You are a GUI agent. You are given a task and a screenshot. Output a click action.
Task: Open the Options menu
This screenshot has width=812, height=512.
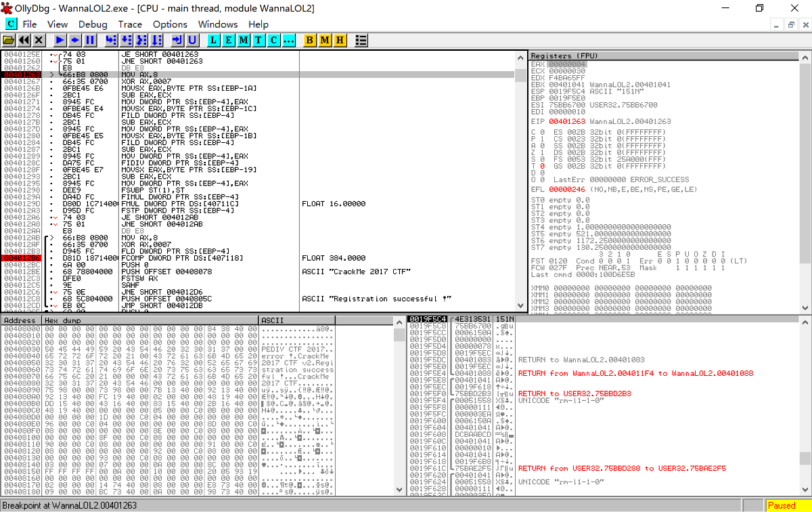[x=170, y=24]
